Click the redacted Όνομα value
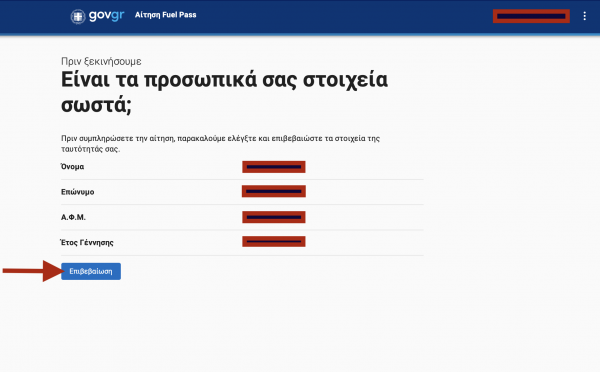The height and width of the screenshot is (372, 600). coord(274,167)
